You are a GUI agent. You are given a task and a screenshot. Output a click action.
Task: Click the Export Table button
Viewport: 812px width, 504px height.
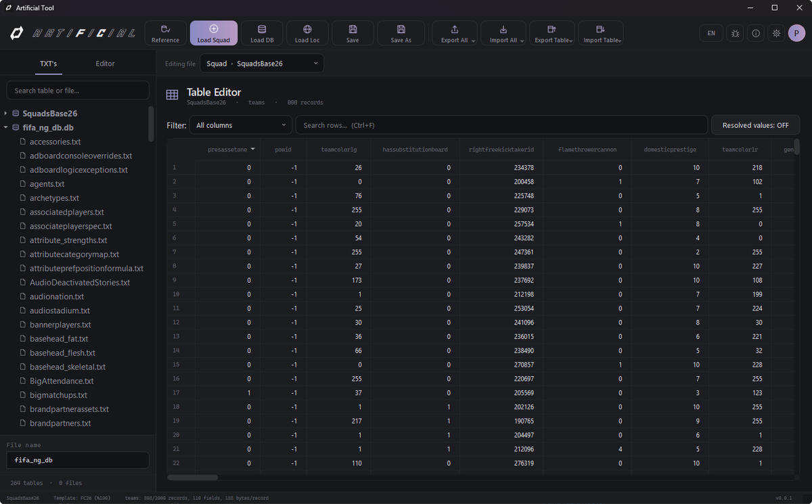552,33
